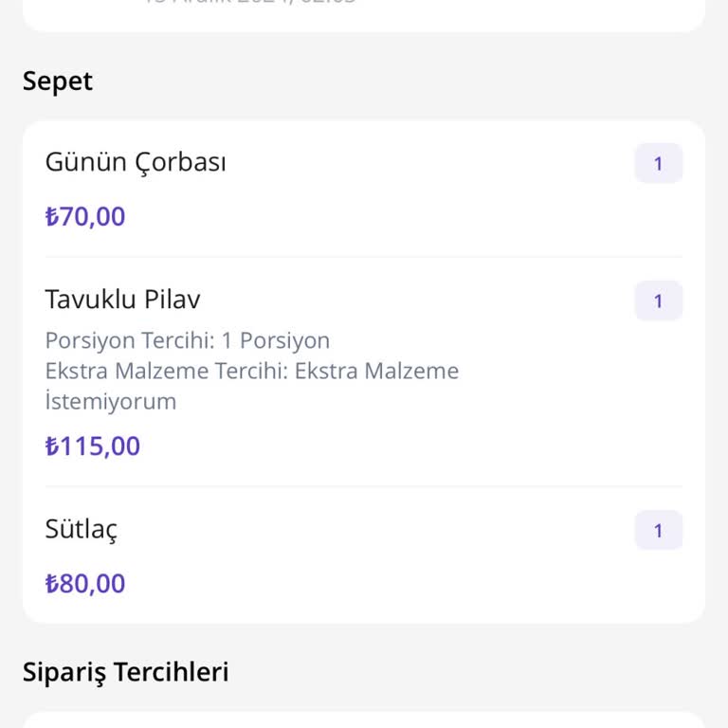728x728 pixels.
Task: Tap the Sütlaç quantity badge
Action: pos(658,531)
